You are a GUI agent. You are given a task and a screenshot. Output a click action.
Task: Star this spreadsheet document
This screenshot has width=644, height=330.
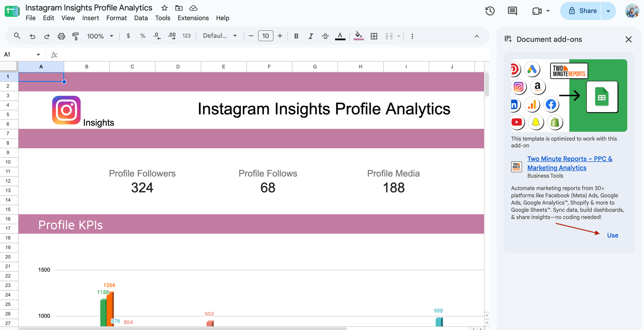coord(164,8)
